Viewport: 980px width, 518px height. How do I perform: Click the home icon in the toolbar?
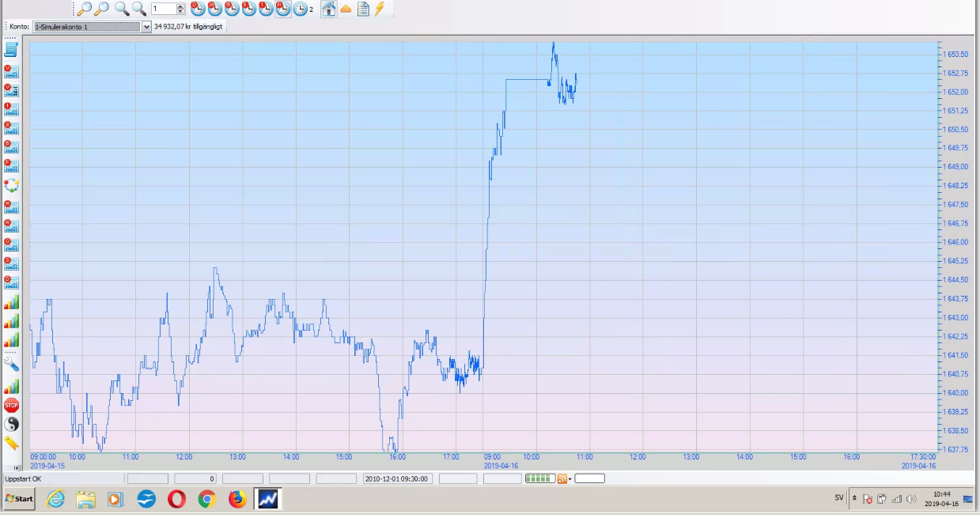click(x=328, y=9)
